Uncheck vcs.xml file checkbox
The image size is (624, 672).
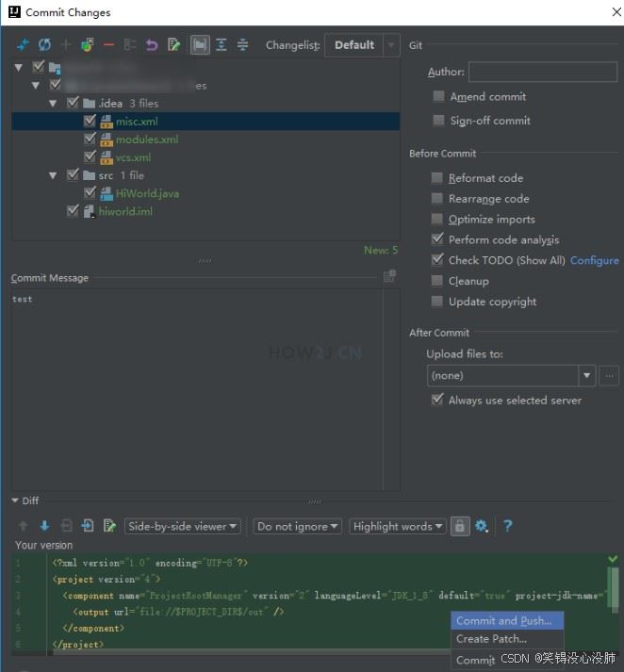[x=90, y=156]
